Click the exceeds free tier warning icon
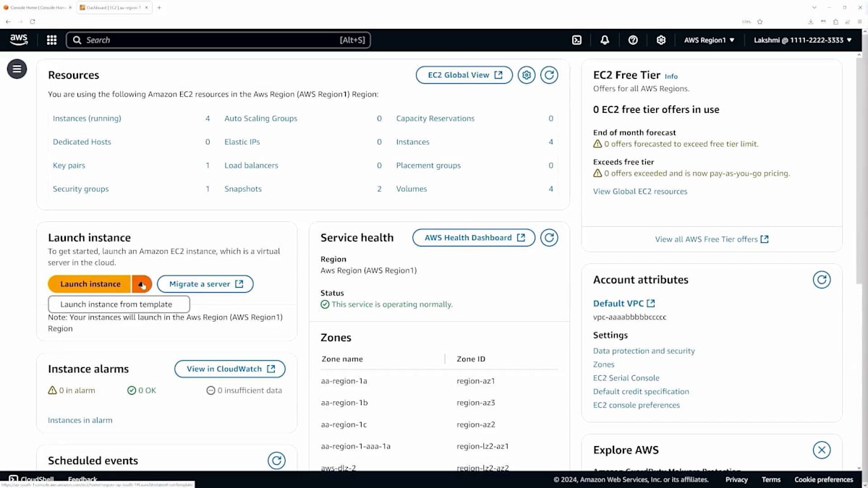Screen dimensions: 868x488 597,174
